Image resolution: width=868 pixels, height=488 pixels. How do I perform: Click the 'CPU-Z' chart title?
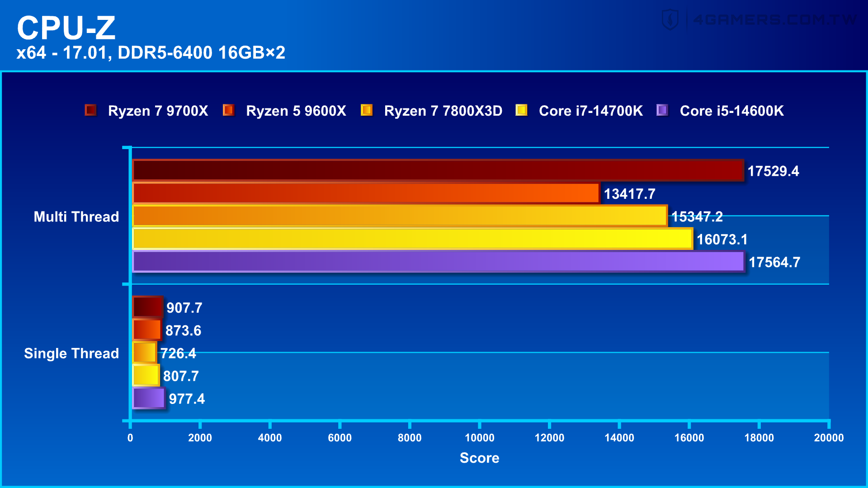[x=66, y=28]
